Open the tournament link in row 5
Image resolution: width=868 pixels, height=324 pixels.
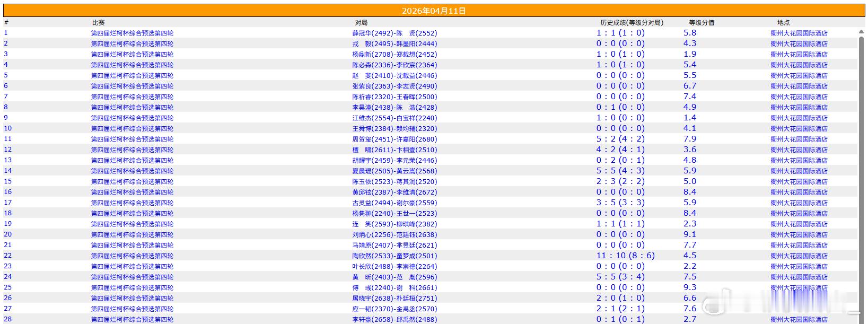point(132,75)
